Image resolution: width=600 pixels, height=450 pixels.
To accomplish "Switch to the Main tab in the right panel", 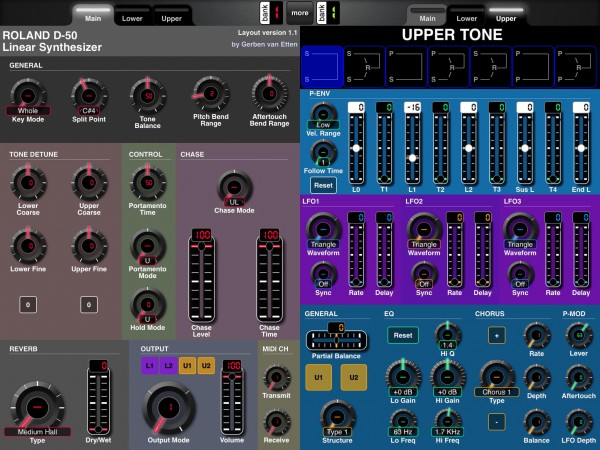I will point(427,15).
